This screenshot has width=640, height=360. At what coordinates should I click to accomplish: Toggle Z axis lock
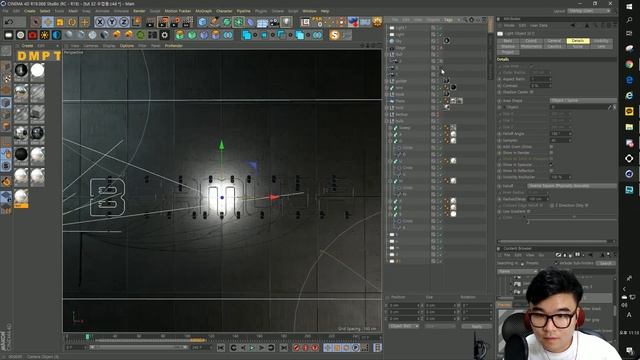coord(124,22)
